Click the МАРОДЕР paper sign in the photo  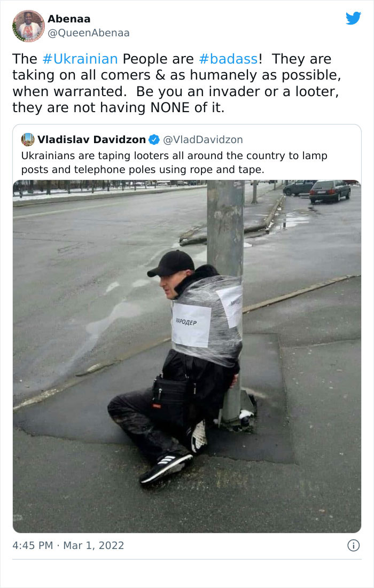click(x=191, y=325)
